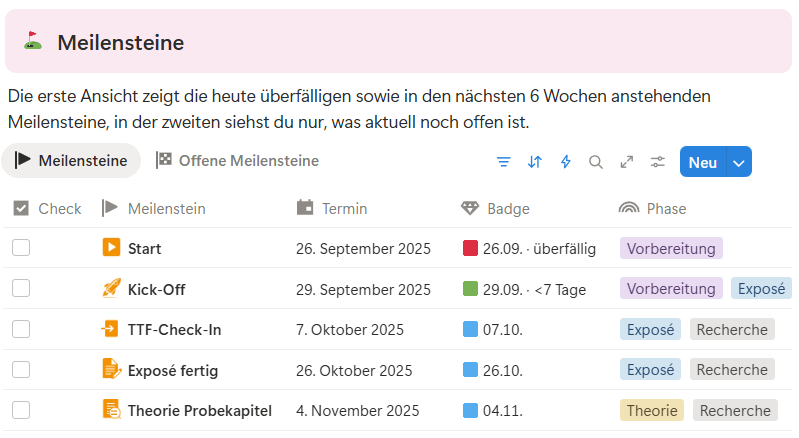Open the Exposé fertig milestone page

tap(173, 370)
